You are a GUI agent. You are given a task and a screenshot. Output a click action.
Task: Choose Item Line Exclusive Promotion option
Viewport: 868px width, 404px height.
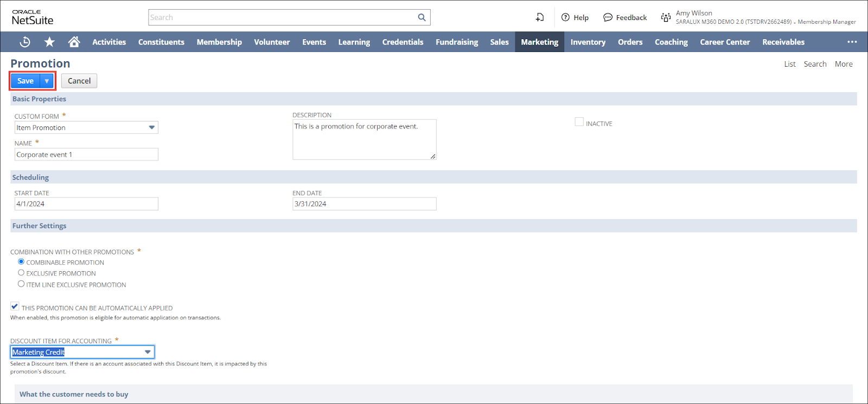click(x=21, y=284)
